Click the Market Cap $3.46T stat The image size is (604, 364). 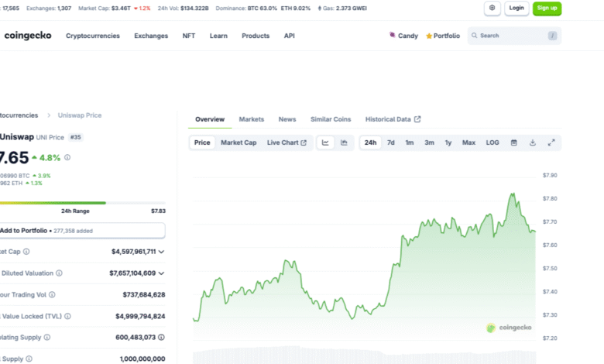115,8
